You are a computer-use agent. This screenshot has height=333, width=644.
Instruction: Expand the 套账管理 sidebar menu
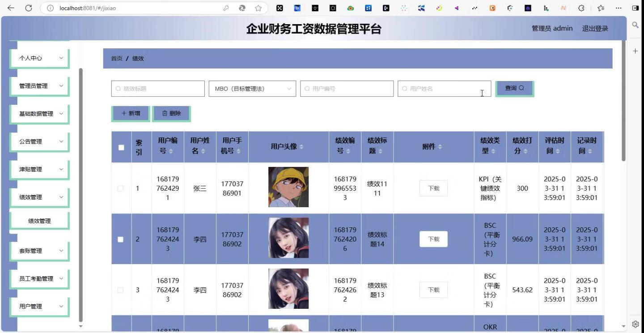[x=39, y=251]
